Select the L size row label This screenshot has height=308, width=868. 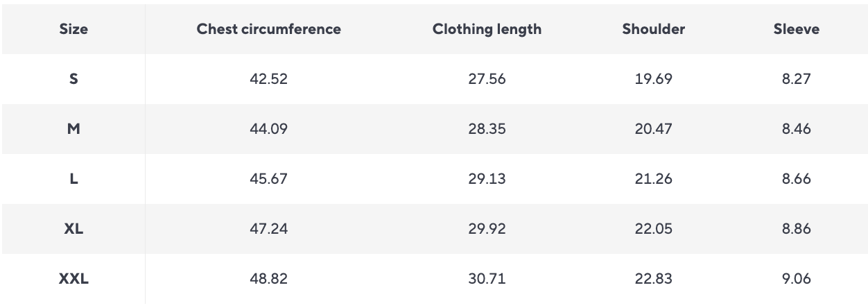[x=73, y=179]
